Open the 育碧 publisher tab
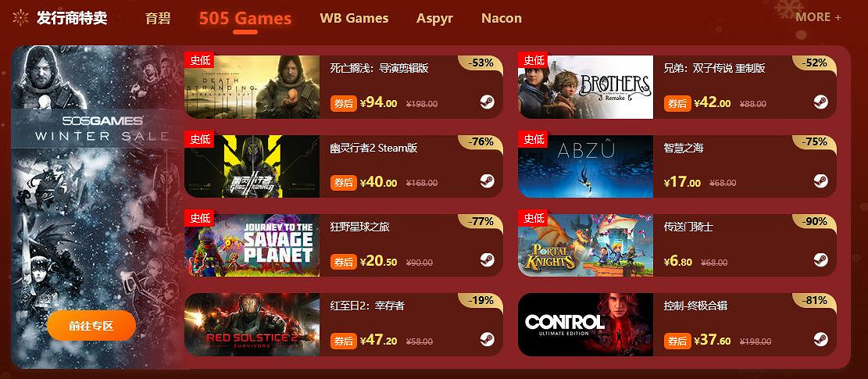 (158, 18)
